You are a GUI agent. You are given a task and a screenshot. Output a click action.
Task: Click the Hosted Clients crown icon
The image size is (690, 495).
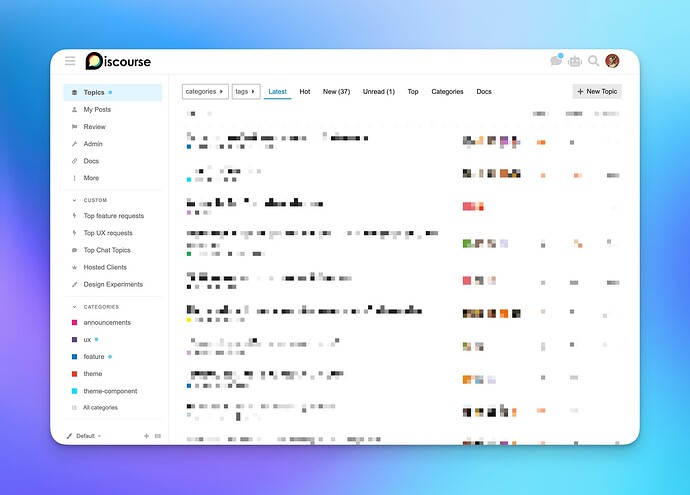(74, 268)
